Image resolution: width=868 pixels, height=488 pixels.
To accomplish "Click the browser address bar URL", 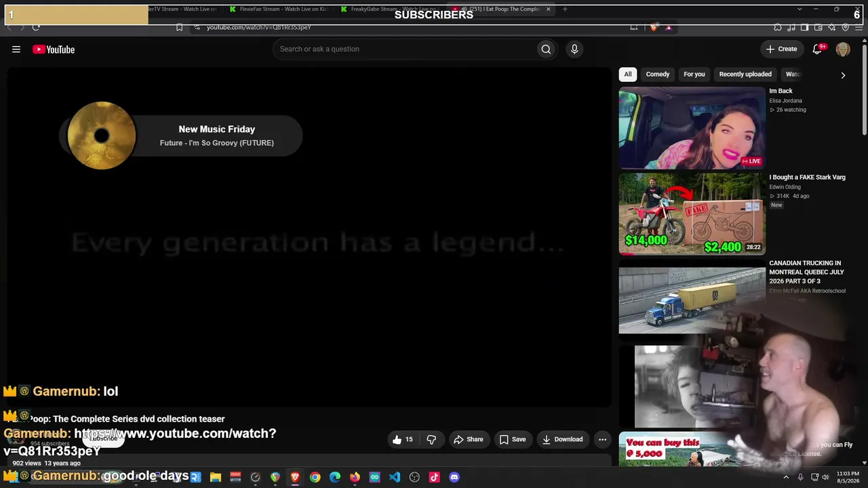I will 258,27.
